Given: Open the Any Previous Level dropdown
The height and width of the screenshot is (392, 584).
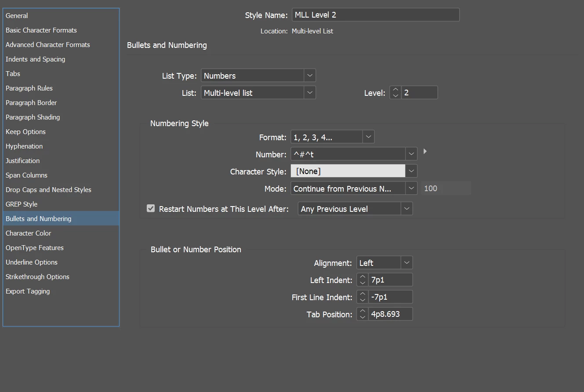Looking at the screenshot, I should click(355, 209).
